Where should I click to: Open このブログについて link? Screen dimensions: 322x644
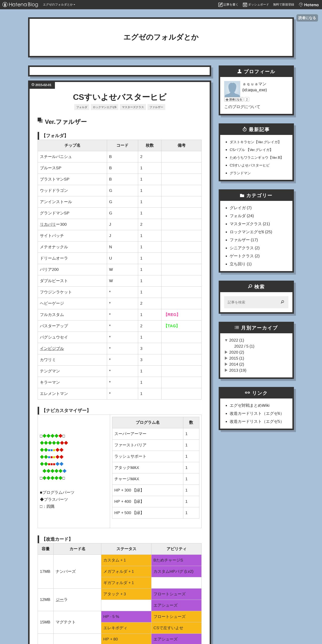click(242, 107)
